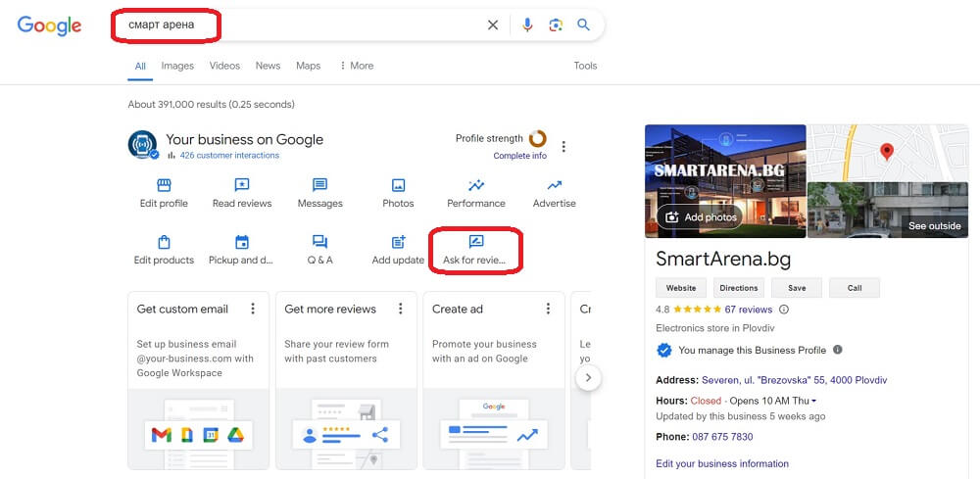Click info icon beside manage Business Profile

(x=838, y=350)
